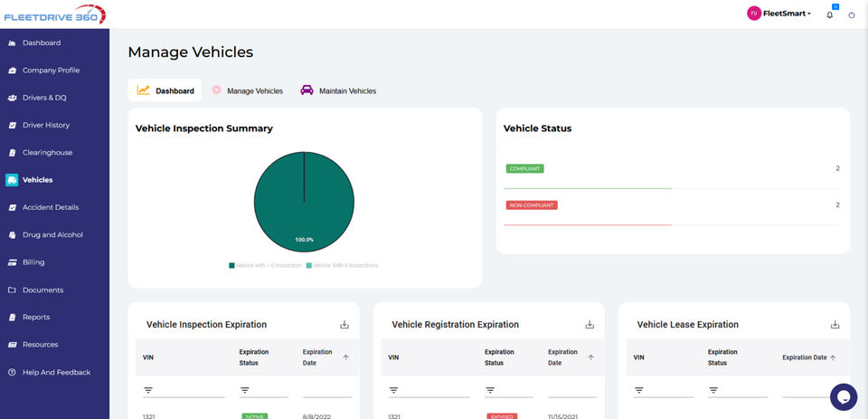Switch to the Manage Vehicles tab
This screenshot has height=419, width=868.
coord(248,90)
